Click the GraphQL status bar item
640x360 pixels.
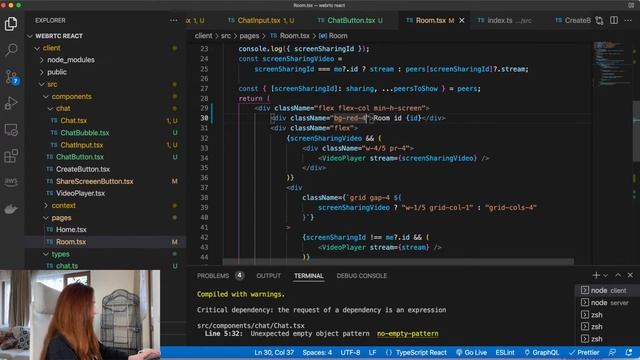(x=542, y=353)
